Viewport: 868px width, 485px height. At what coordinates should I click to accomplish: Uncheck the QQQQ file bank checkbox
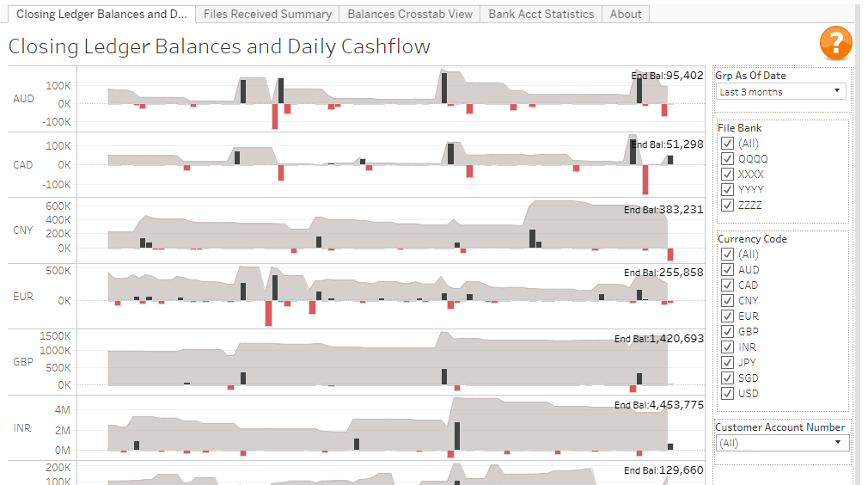click(728, 159)
